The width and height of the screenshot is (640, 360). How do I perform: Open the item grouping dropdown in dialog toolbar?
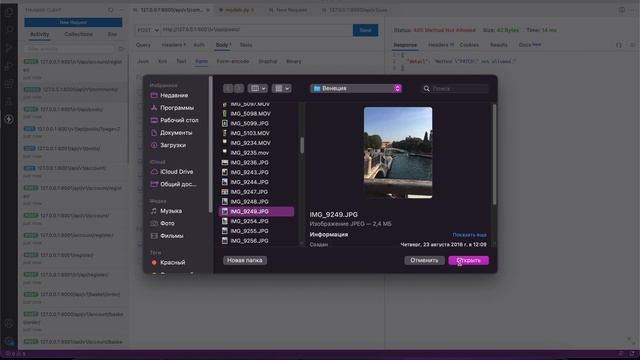281,88
